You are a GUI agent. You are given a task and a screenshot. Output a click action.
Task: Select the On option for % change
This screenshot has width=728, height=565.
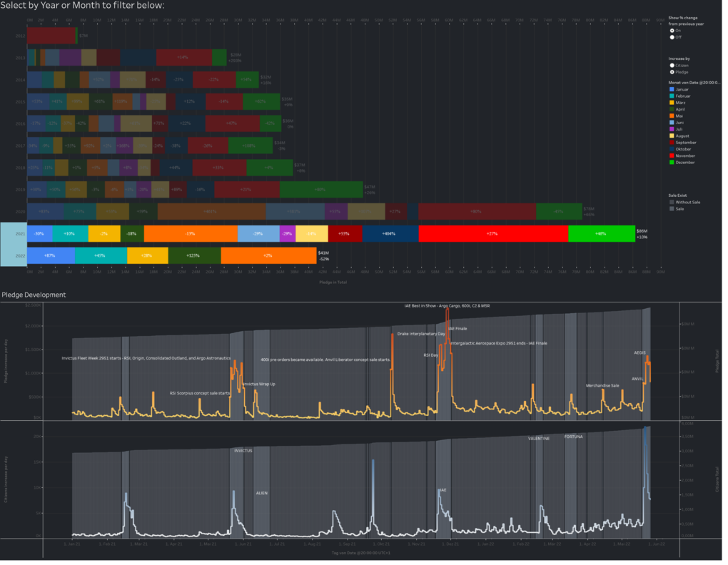[x=672, y=31]
